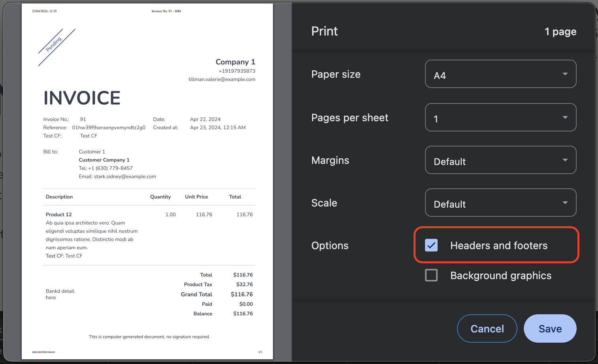Viewport: 598px width, 364px height.
Task: Expand the Pages per sheet dropdown
Action: (500, 117)
